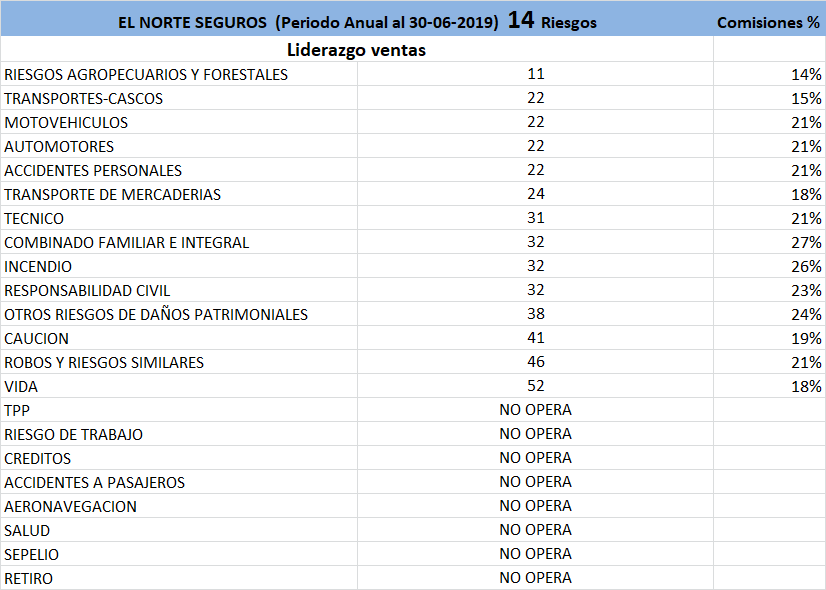Click NO OPERA in the CREDITOS row
826x590 pixels.
tap(536, 458)
